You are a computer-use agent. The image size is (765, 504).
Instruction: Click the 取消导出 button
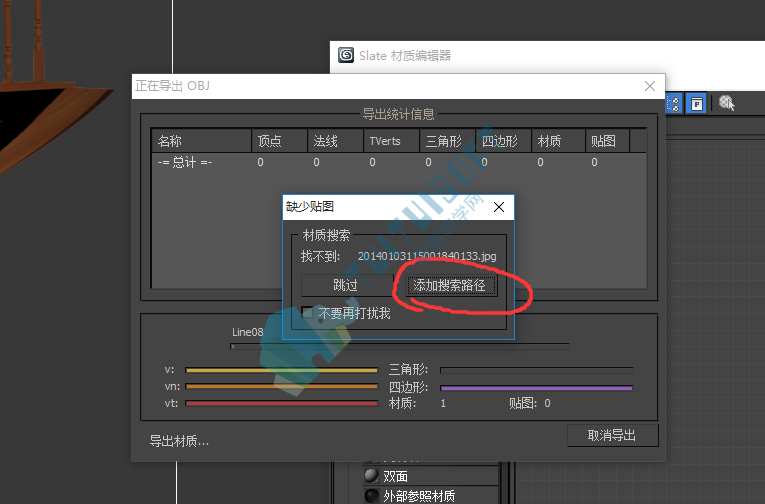tap(613, 435)
